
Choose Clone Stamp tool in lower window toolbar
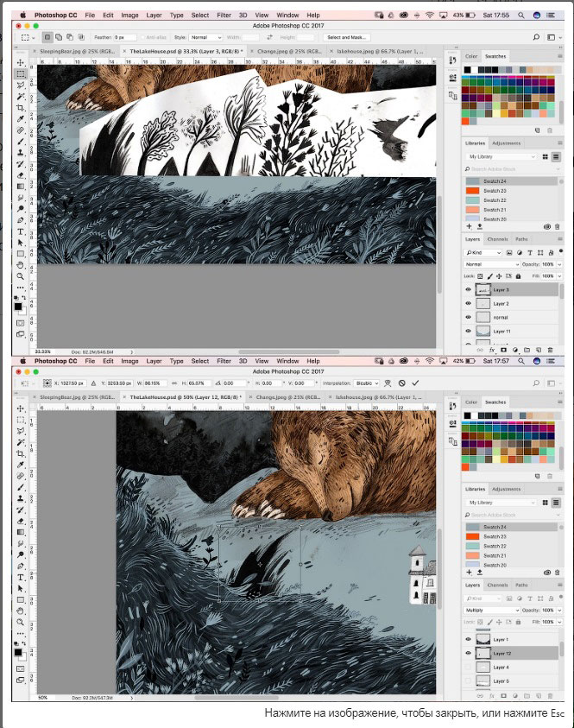21,498
